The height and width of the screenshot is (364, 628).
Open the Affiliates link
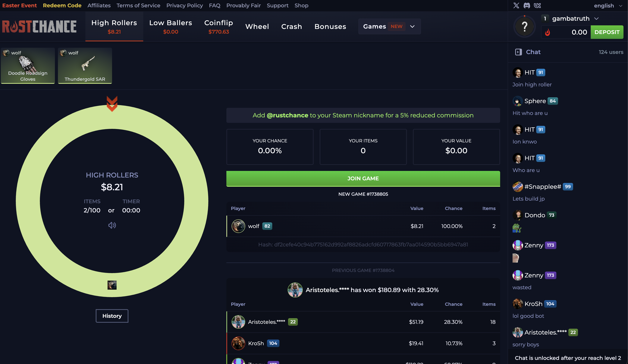click(x=99, y=5)
